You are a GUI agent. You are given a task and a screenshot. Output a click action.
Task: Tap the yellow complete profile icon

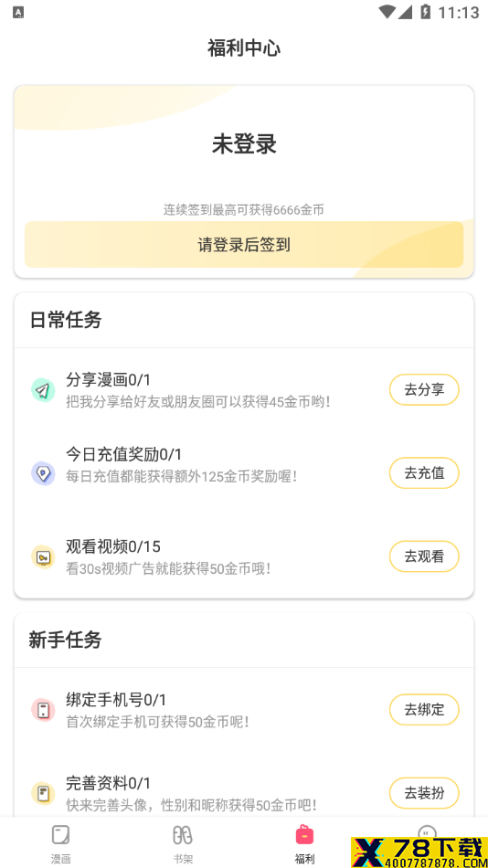(43, 793)
